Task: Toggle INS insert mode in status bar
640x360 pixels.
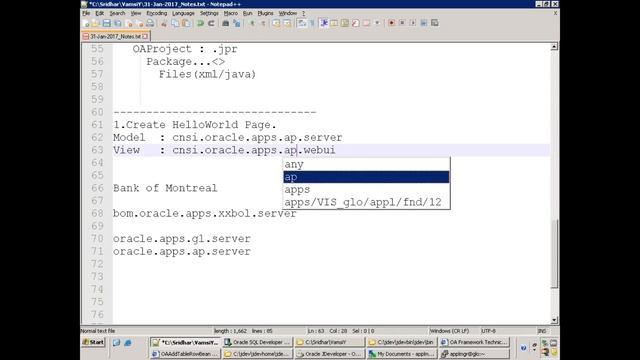Action: 542,331
